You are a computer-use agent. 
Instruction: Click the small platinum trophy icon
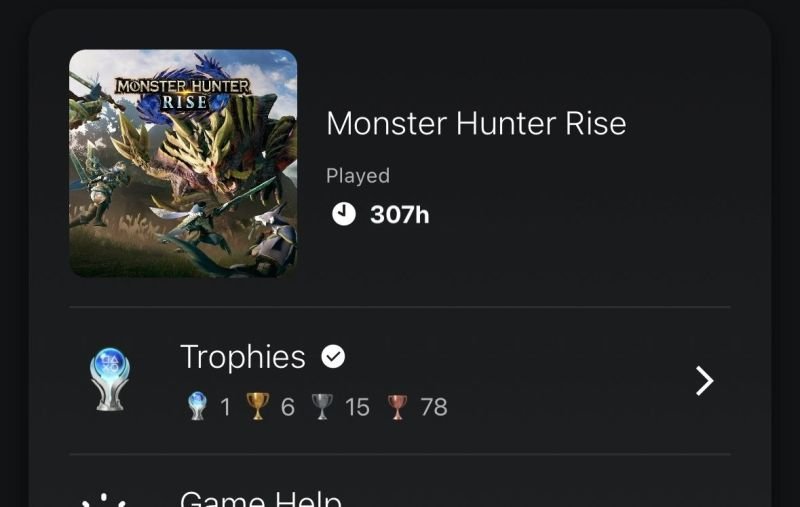tap(197, 407)
